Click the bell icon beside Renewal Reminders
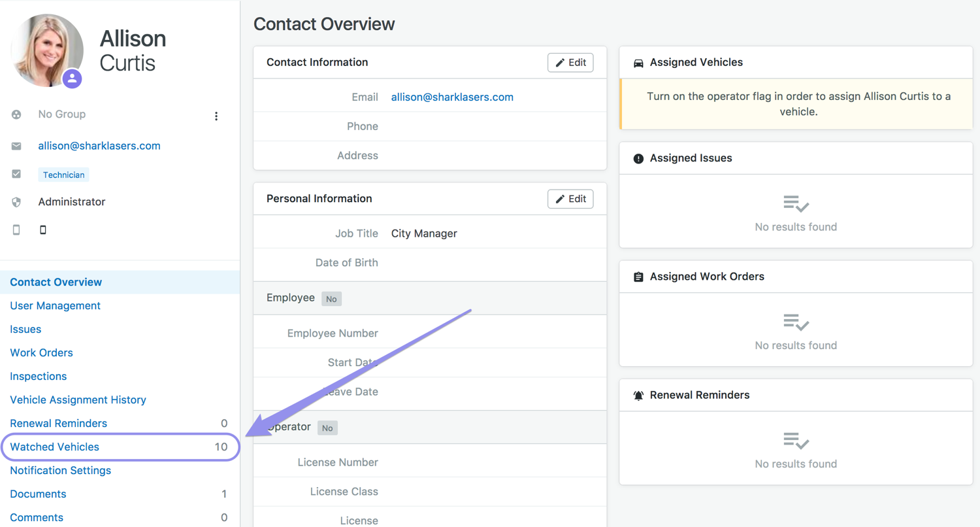This screenshot has height=527, width=980. pos(638,396)
